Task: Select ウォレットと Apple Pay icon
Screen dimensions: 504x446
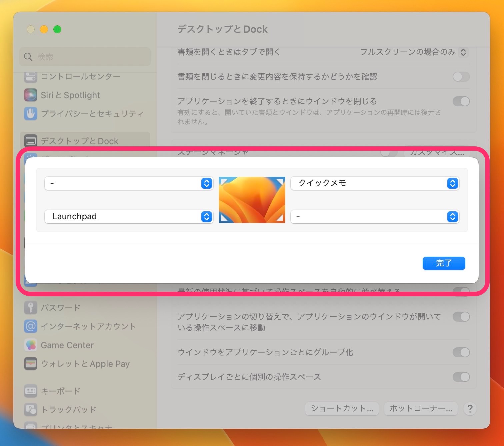Action: pyautogui.click(x=30, y=364)
